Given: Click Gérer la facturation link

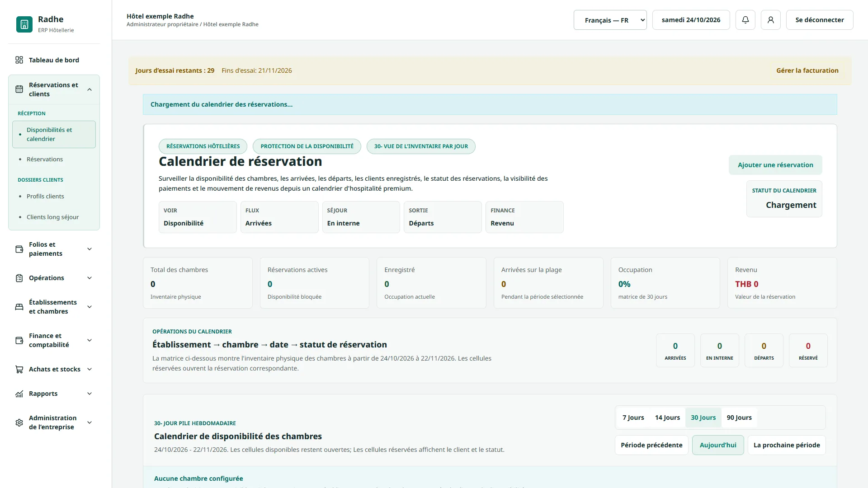Looking at the screenshot, I should (x=807, y=70).
